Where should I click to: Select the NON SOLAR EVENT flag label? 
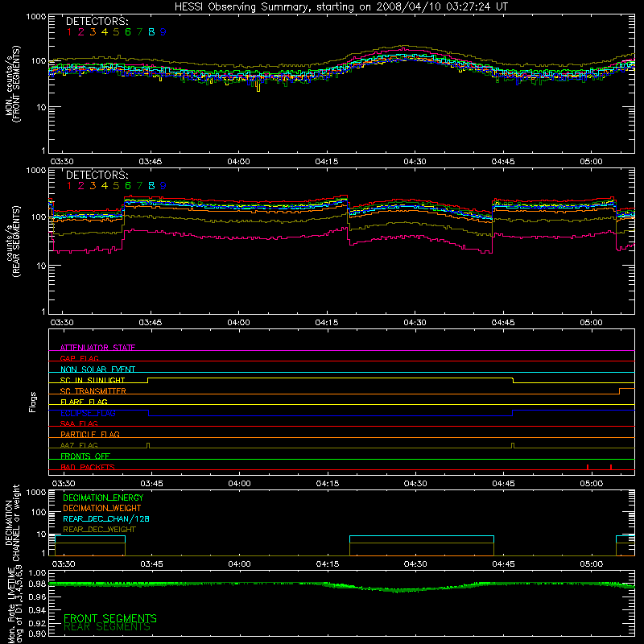pyautogui.click(x=97, y=369)
